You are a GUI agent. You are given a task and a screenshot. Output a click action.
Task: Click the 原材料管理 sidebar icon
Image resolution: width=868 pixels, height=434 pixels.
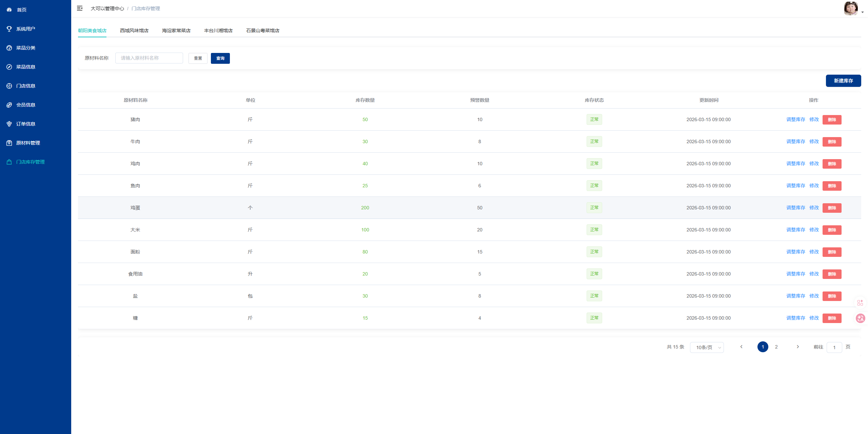(9, 143)
